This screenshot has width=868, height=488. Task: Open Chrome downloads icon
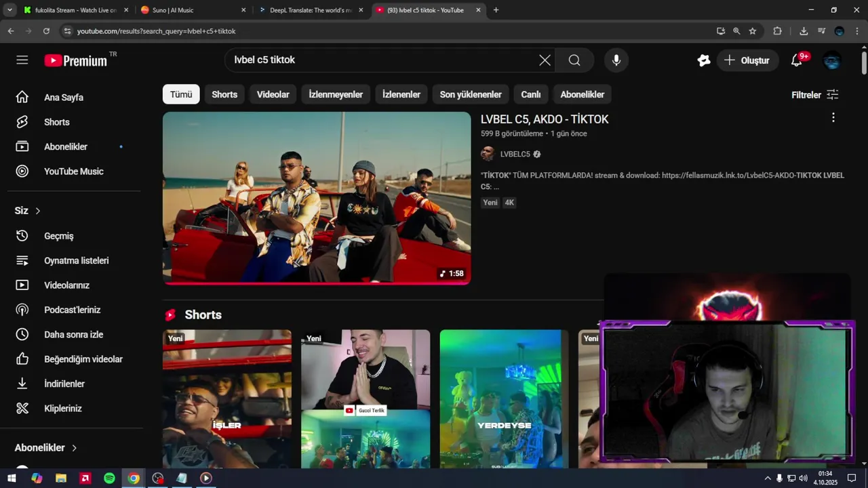804,31
